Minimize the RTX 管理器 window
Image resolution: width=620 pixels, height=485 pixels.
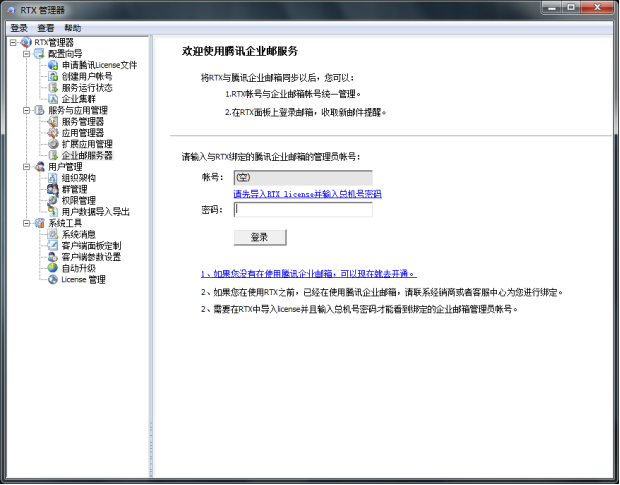click(x=551, y=7)
